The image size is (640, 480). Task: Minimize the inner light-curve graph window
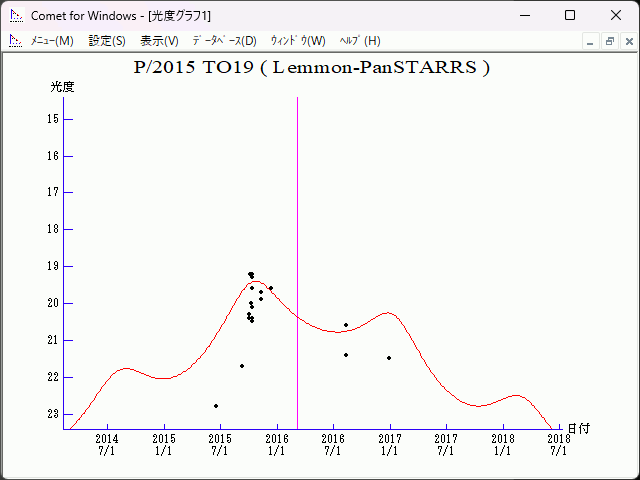(590, 41)
